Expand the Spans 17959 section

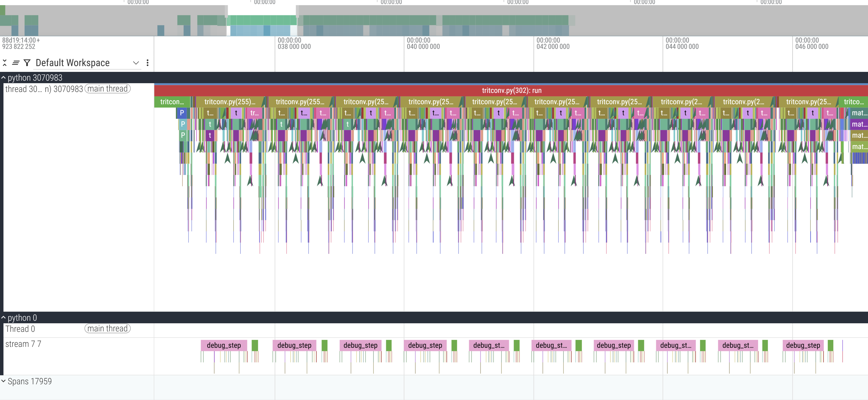tap(3, 381)
